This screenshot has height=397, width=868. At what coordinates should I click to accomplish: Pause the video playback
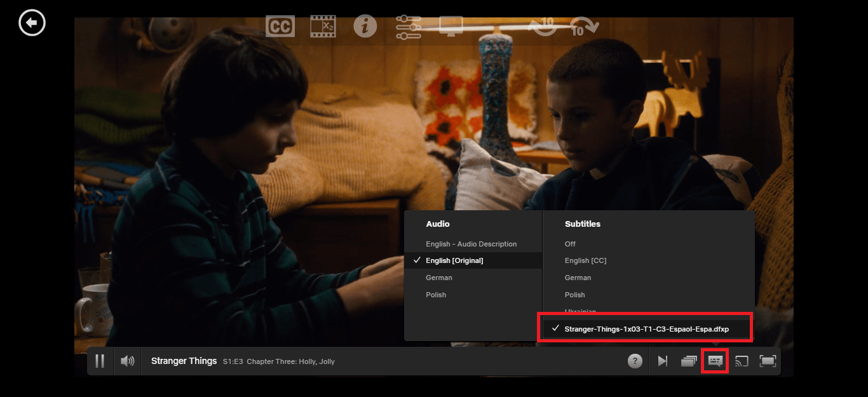tap(100, 361)
